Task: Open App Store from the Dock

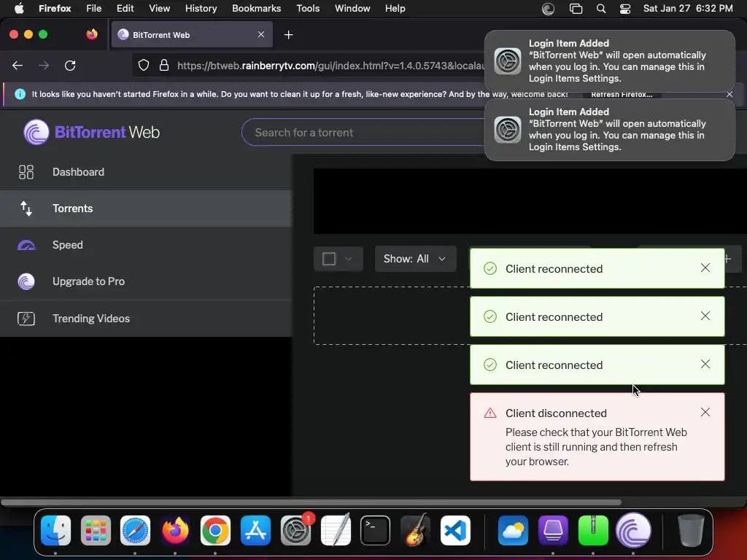Action: tap(255, 531)
